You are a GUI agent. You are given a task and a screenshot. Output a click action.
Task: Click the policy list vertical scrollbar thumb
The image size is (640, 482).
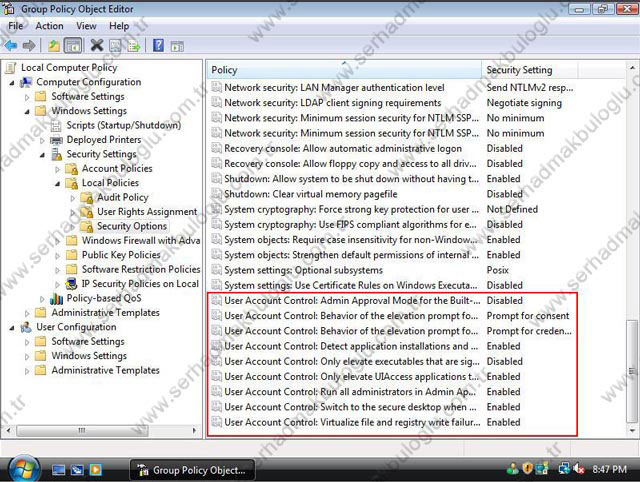[632, 371]
